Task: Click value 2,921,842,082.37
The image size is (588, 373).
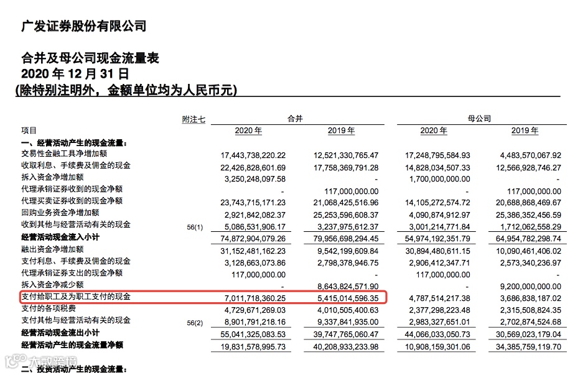Action: pos(255,215)
